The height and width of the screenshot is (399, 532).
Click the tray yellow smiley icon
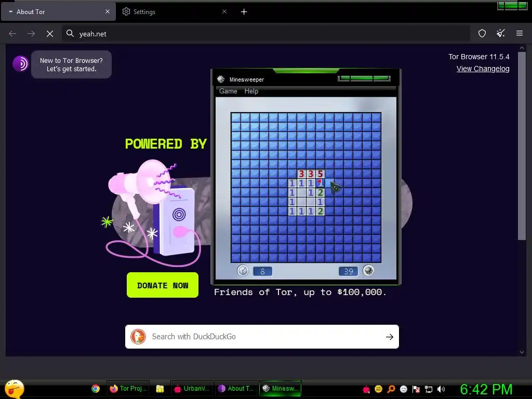click(378, 389)
